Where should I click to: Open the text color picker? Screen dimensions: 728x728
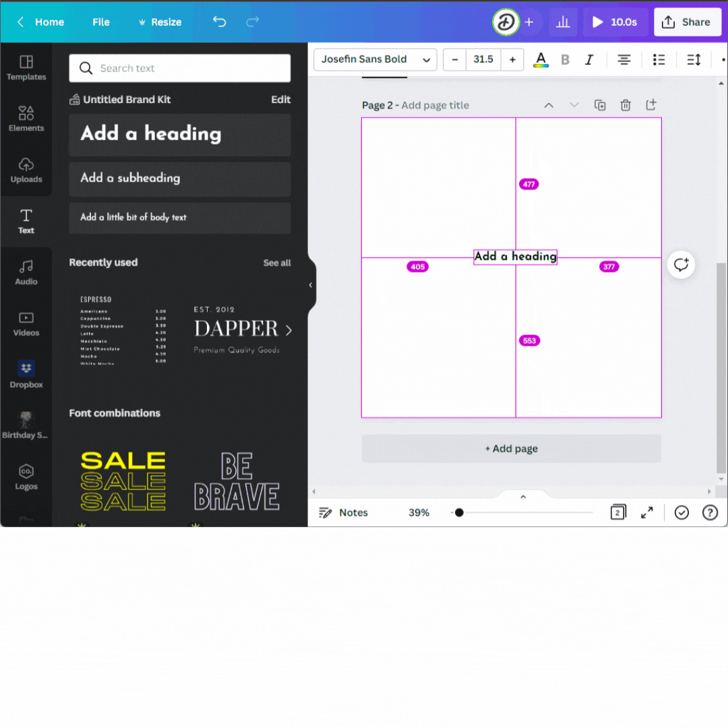(541, 59)
